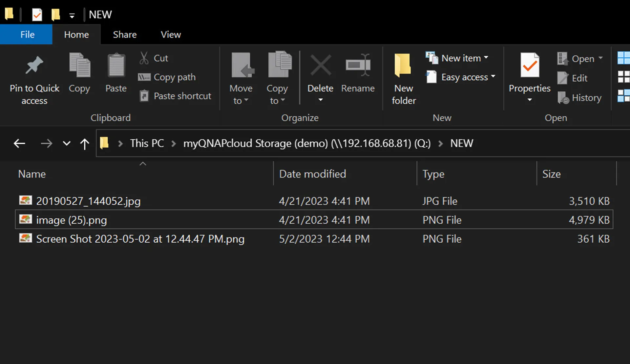Open the File menu
This screenshot has height=364, width=630.
(27, 34)
